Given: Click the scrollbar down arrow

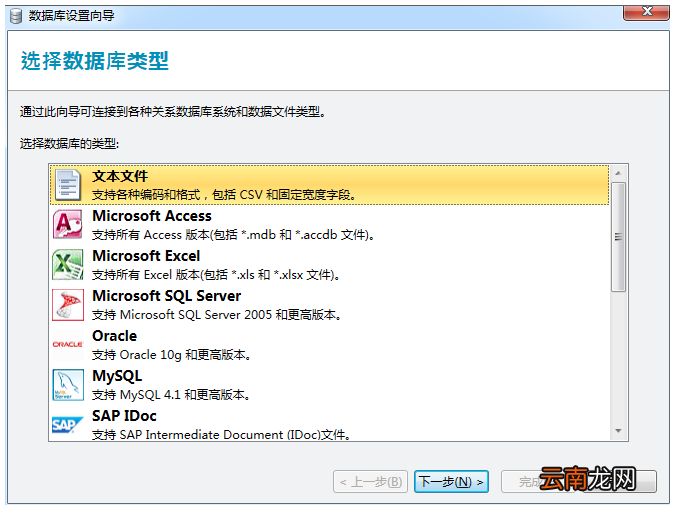Looking at the screenshot, I should click(618, 431).
